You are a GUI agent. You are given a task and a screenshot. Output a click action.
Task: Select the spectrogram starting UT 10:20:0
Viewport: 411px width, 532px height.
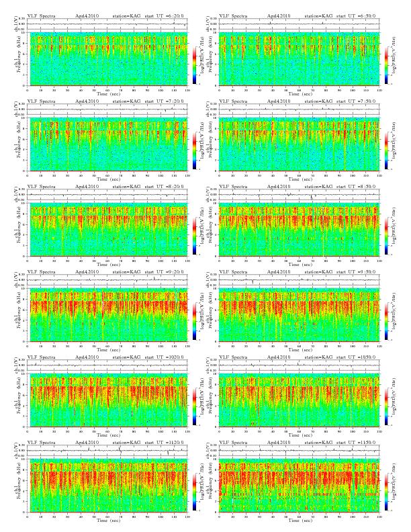point(107,400)
